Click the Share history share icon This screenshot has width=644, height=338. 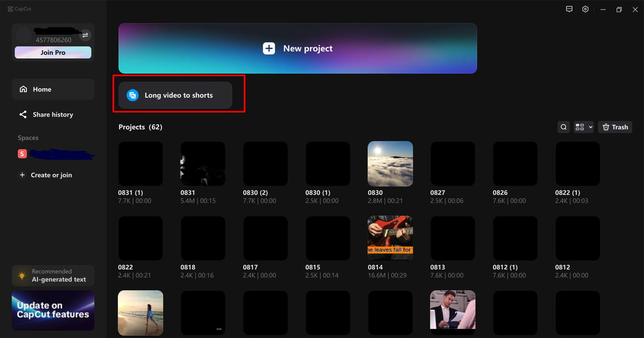pyautogui.click(x=23, y=114)
